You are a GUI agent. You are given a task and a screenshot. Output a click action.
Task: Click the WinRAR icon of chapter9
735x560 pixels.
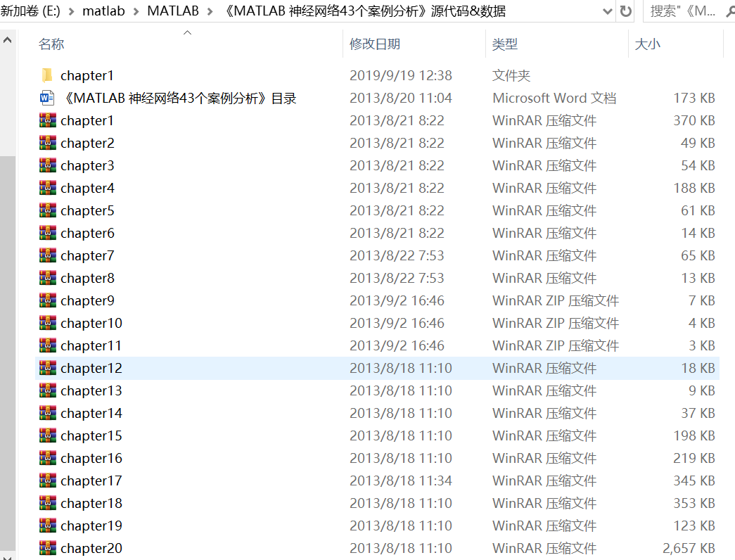pos(48,300)
